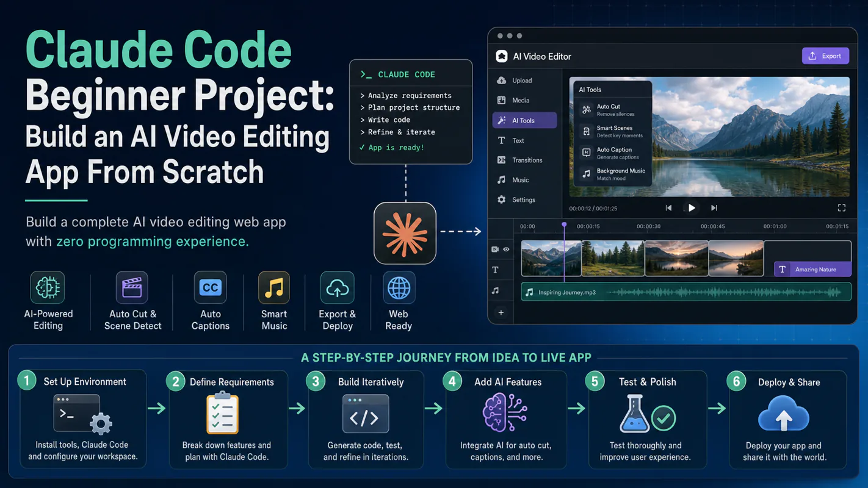Click the Export & Deploy cloud icon

tap(338, 287)
